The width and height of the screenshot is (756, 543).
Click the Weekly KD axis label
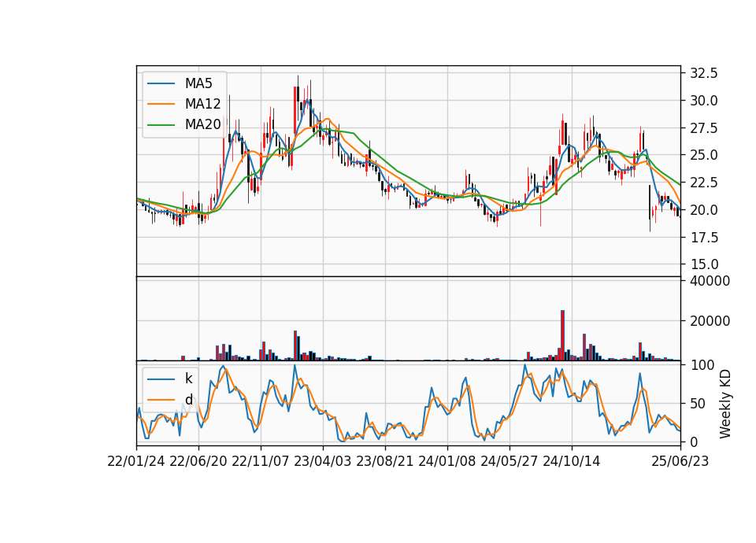click(724, 404)
